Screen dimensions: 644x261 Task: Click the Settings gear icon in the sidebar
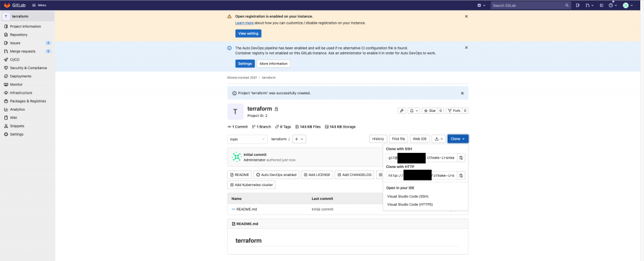6,135
